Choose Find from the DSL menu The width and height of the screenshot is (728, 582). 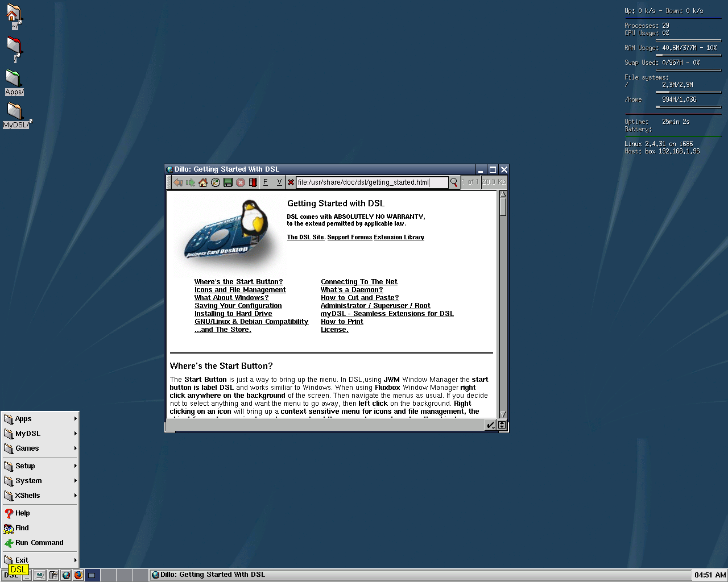[x=40, y=528]
